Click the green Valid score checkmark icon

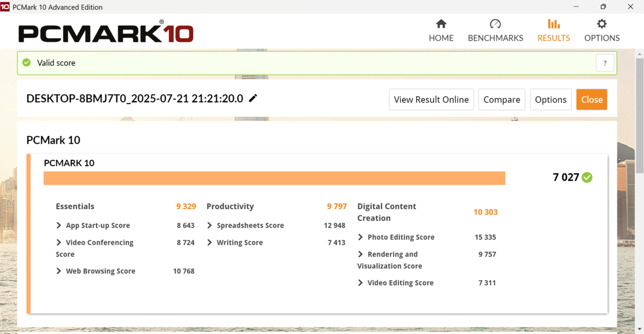26,63
